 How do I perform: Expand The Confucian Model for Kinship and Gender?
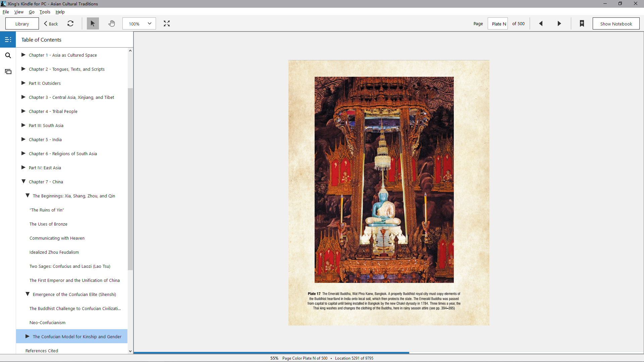click(28, 336)
